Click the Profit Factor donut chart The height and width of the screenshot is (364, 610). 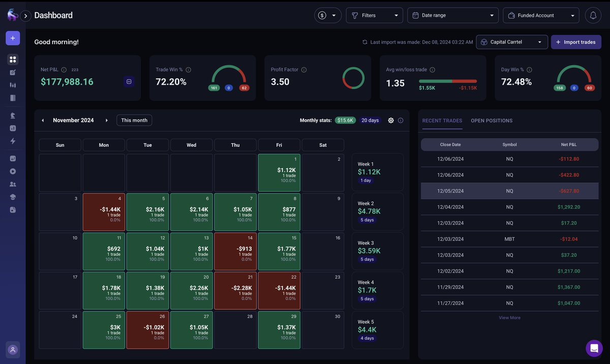click(353, 78)
